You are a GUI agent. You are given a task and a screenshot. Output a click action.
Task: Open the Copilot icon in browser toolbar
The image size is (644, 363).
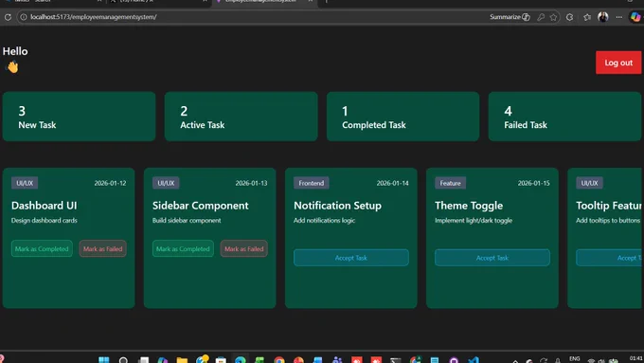pyautogui.click(x=635, y=17)
